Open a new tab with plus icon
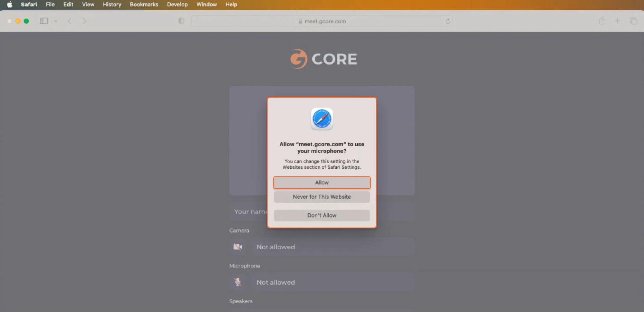 coord(618,21)
